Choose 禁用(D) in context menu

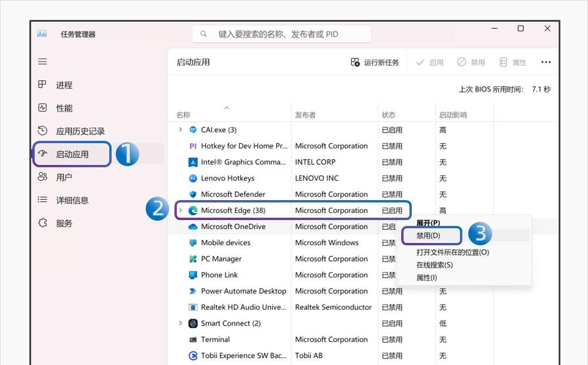428,235
